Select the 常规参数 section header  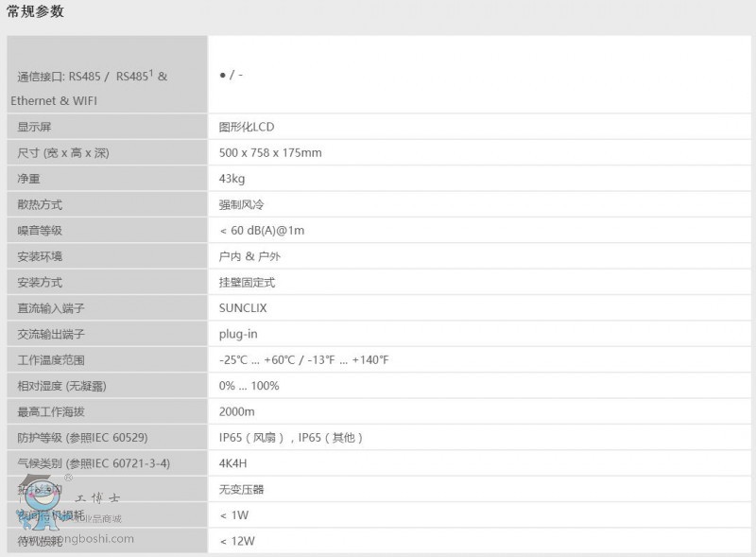(38, 12)
